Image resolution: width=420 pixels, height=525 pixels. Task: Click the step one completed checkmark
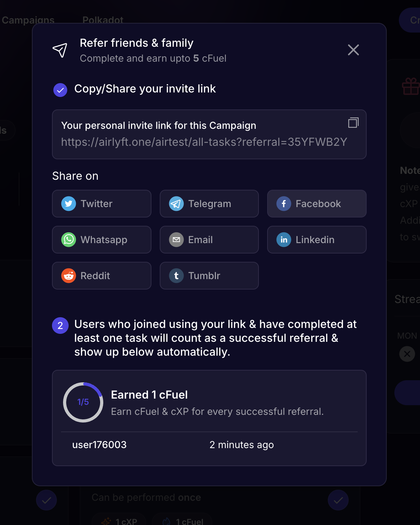pyautogui.click(x=60, y=90)
